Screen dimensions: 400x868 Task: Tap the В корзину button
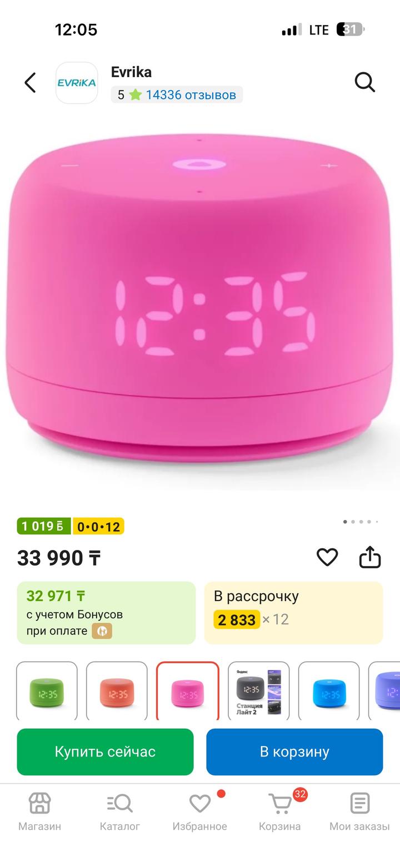coord(294,752)
